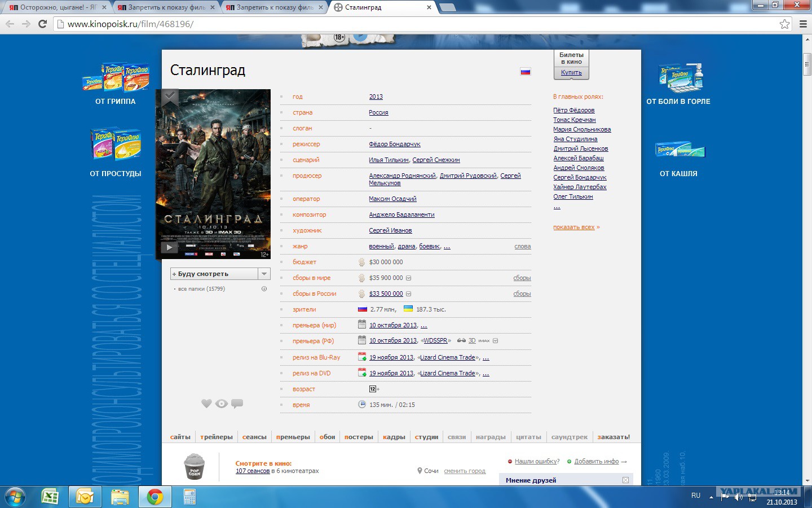This screenshot has width=812, height=508.
Task: Expand the 3D IMAX formats arrow
Action: click(496, 340)
